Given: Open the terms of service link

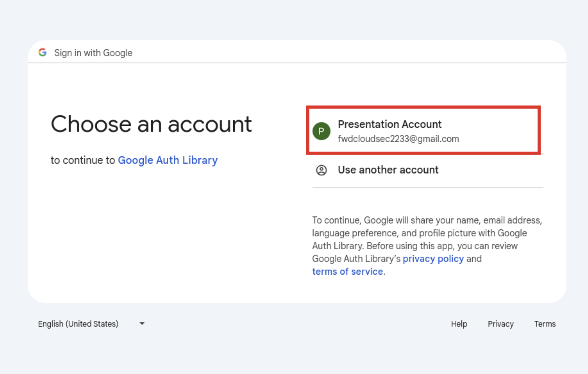Looking at the screenshot, I should tap(347, 271).
